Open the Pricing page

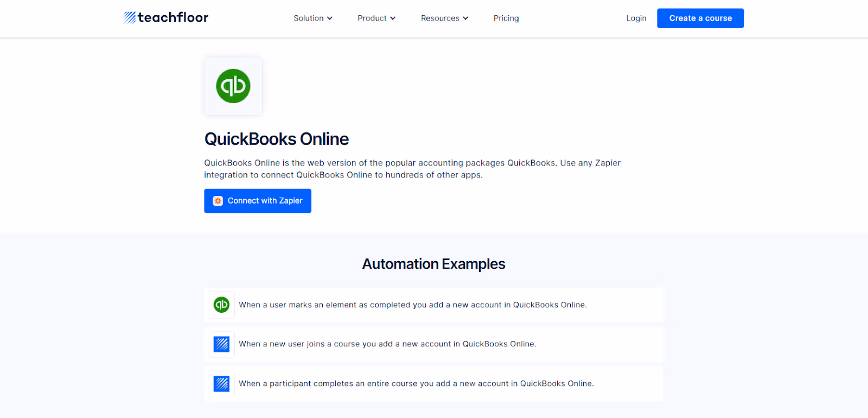pyautogui.click(x=506, y=18)
